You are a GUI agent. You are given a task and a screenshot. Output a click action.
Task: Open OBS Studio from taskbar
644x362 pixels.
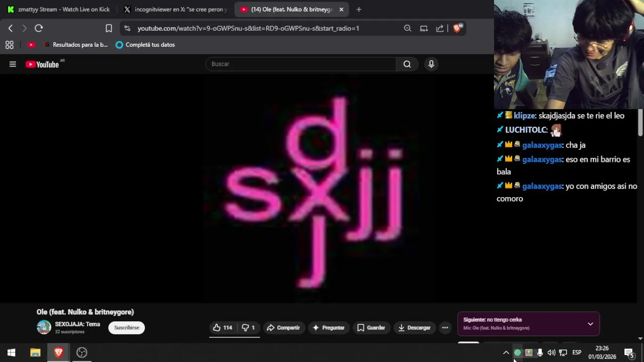[82, 352]
